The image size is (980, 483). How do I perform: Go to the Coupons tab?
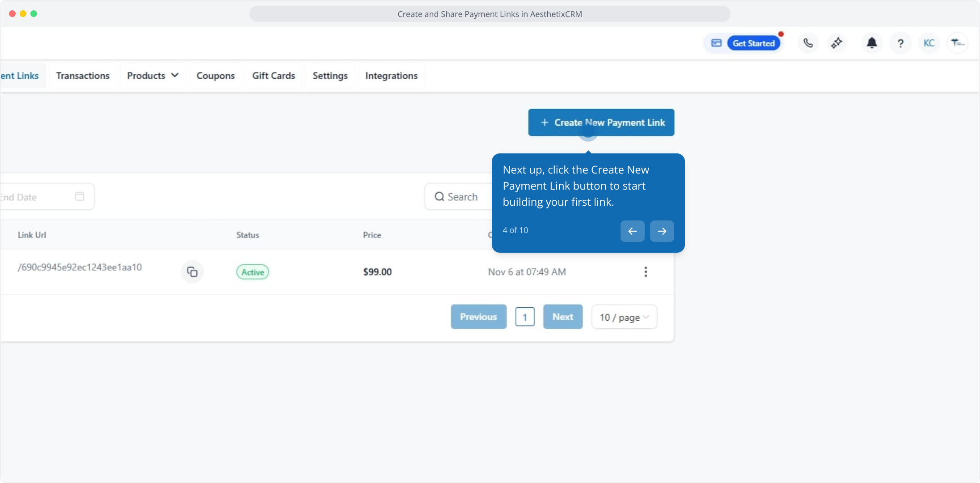click(215, 76)
